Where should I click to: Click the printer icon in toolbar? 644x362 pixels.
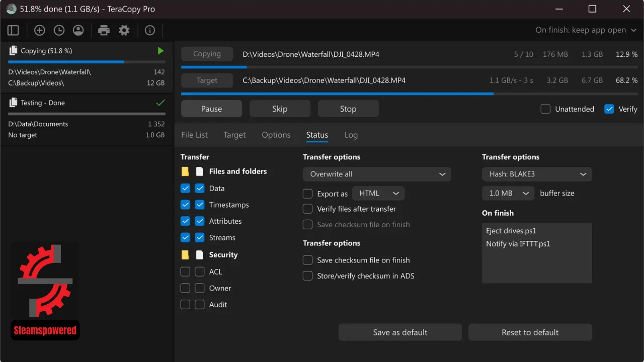click(104, 31)
